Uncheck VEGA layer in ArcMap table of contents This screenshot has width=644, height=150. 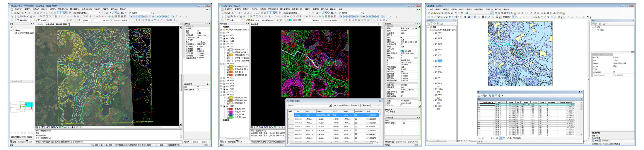(x=436, y=106)
